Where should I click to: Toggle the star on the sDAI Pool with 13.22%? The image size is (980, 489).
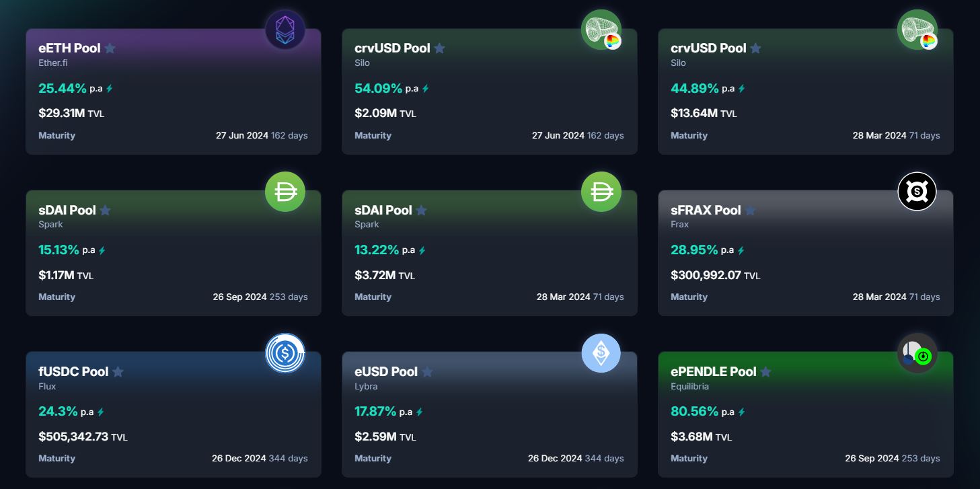[421, 210]
